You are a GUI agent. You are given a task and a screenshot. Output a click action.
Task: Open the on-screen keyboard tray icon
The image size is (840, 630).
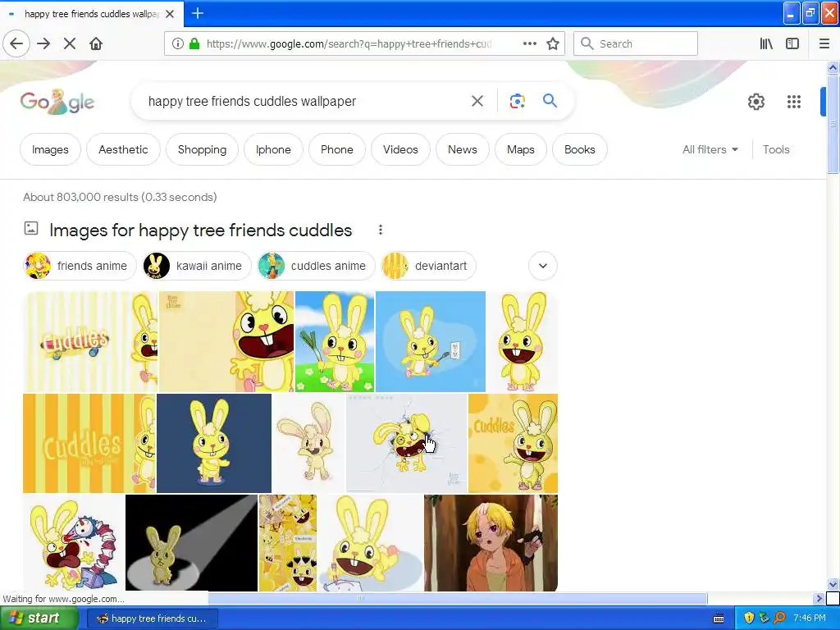point(719,619)
